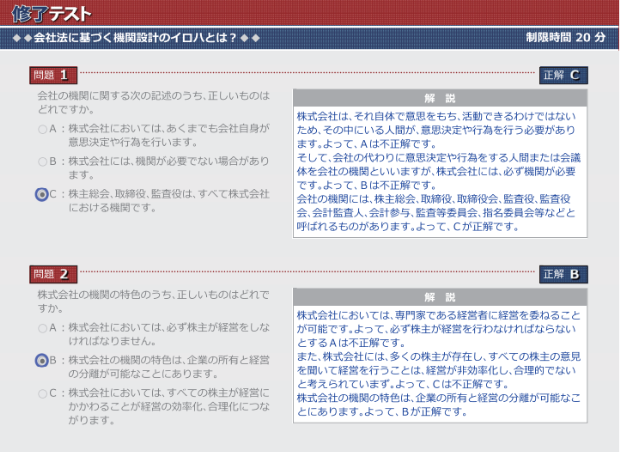Click the 正解 C badge
The image size is (620, 452).
click(563, 75)
